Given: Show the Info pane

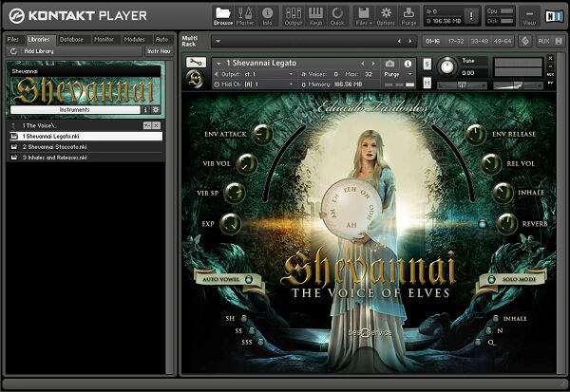Looking at the screenshot, I should (x=267, y=16).
